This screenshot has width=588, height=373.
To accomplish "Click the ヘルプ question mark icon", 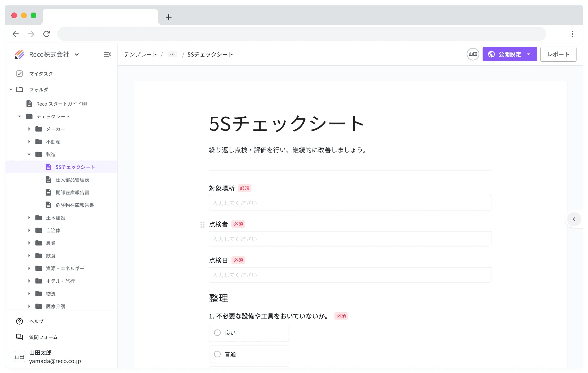I will click(20, 321).
